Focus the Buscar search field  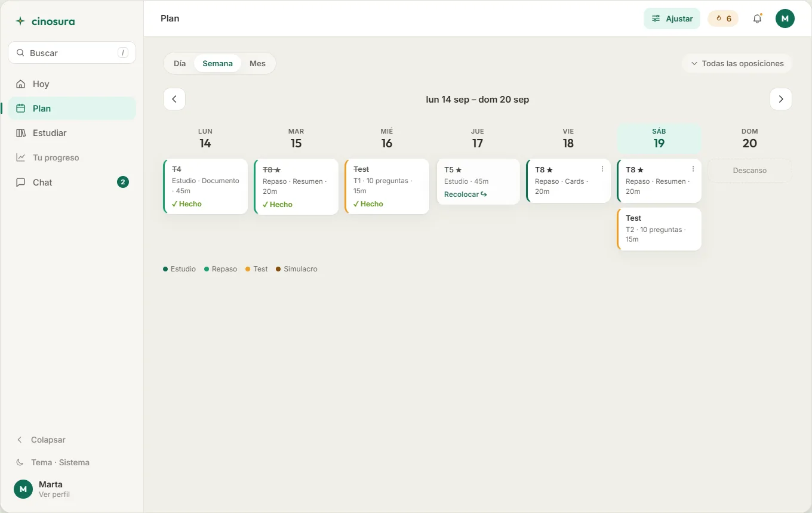point(72,52)
